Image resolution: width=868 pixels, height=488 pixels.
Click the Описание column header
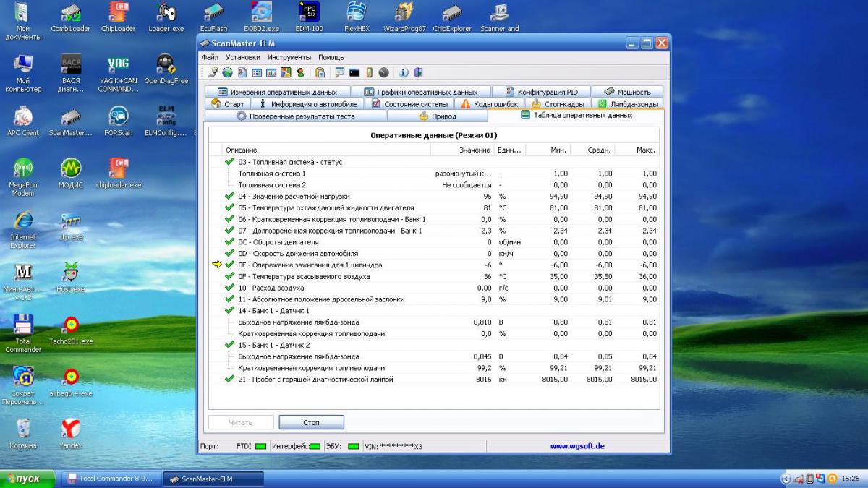326,150
